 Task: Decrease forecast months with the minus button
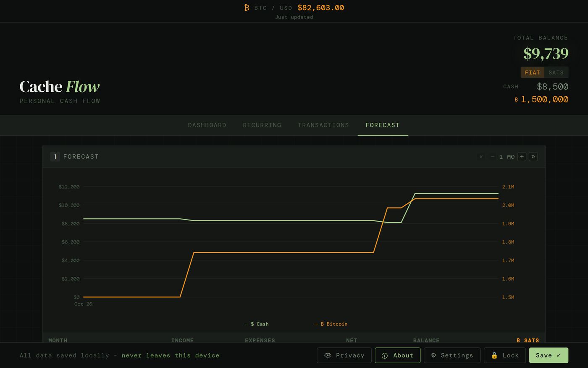click(492, 156)
